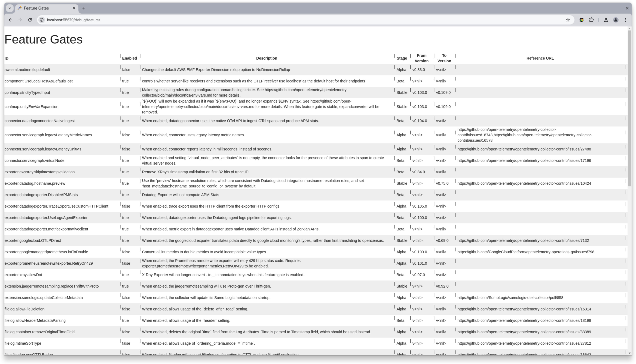The width and height of the screenshot is (636, 364).
Task: Select exporter.googlecloud.OTLPDirect ID cell
Action: (x=33, y=241)
